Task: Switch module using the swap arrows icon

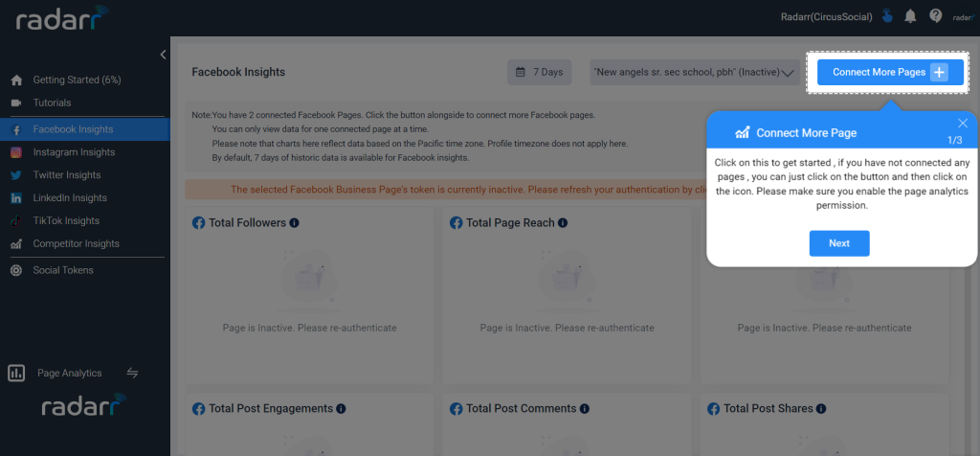Action: coord(132,373)
